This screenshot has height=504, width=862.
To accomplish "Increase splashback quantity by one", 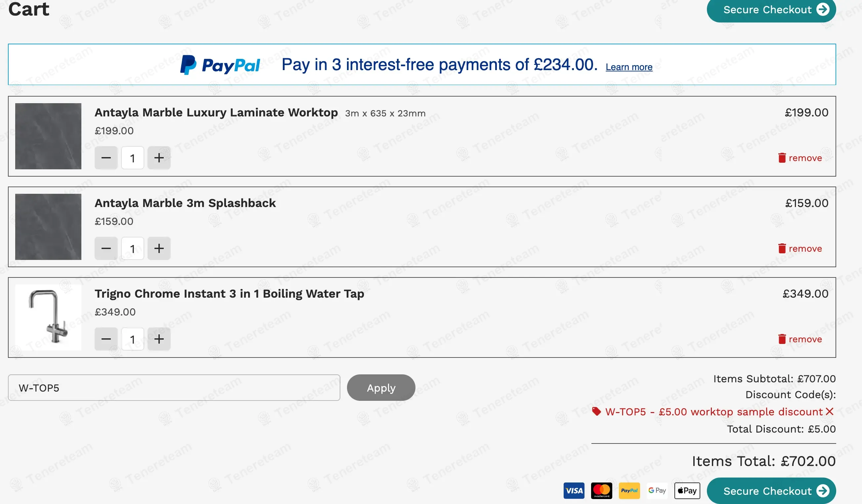I will (159, 249).
